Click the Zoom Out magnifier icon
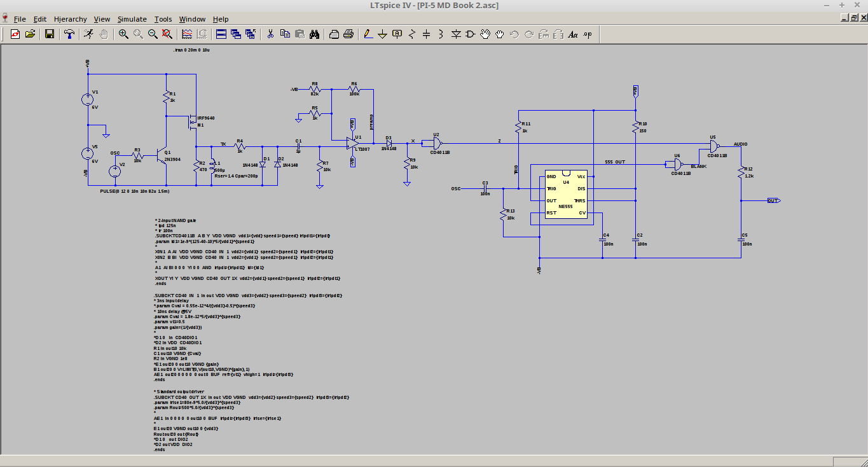Viewport: 868px width, 467px height. [x=153, y=34]
